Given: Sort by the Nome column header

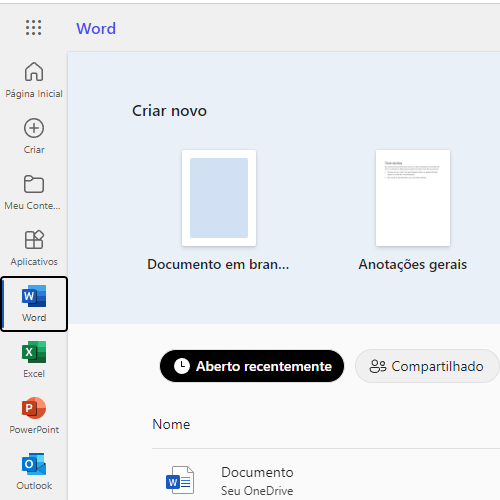Looking at the screenshot, I should click(171, 424).
